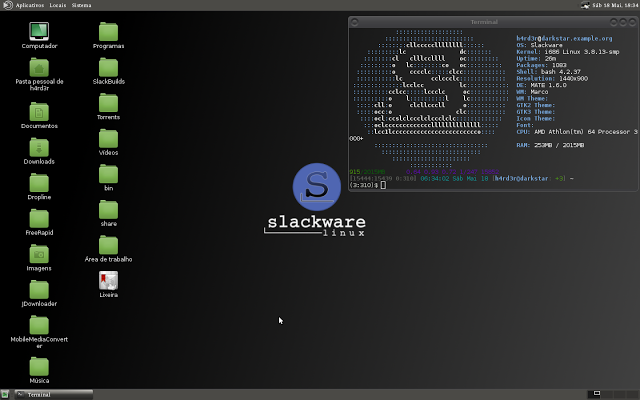The height and width of the screenshot is (400, 640).
Task: Click the network status tray icon
Action: [585, 5]
